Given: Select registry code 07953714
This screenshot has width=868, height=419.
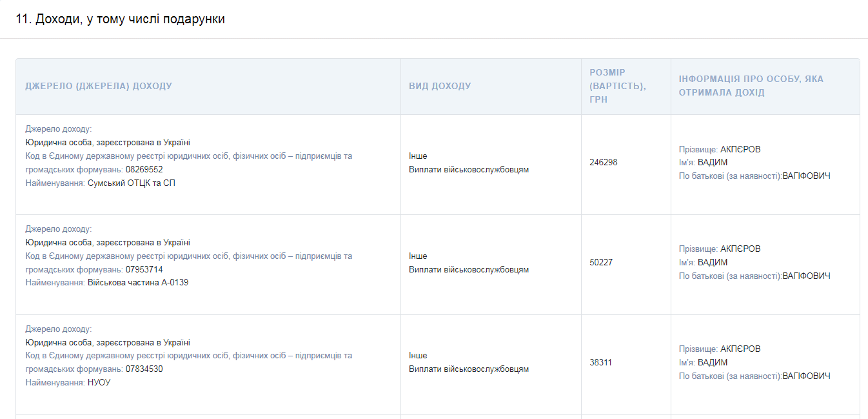Looking at the screenshot, I should (x=144, y=270).
